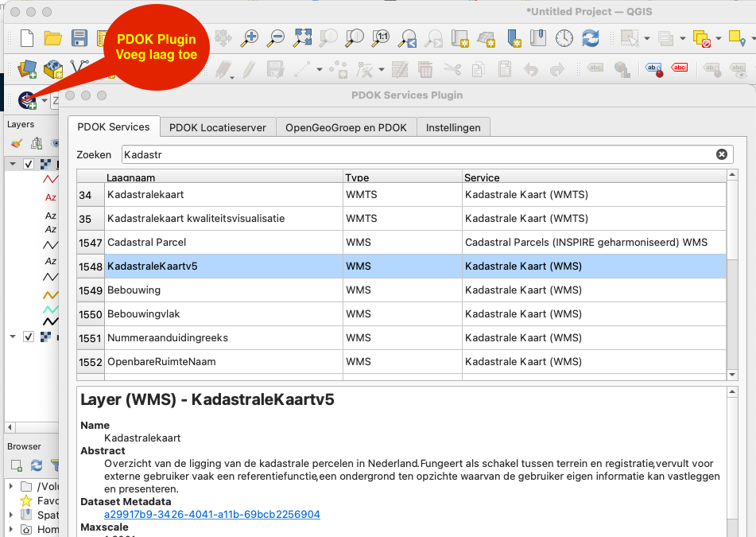The image size is (756, 537).
Task: Switch to Instellingen tab
Action: 453,128
